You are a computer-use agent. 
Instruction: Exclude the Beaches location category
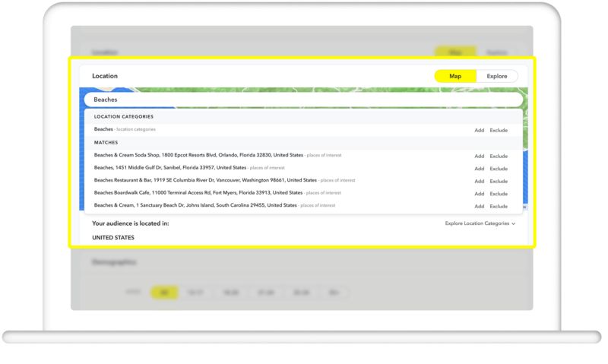click(x=499, y=130)
